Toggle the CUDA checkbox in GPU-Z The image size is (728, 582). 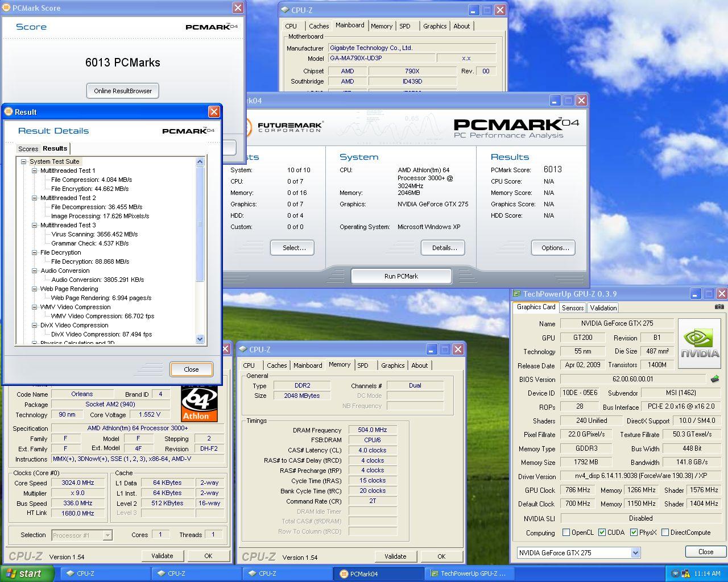point(602,533)
